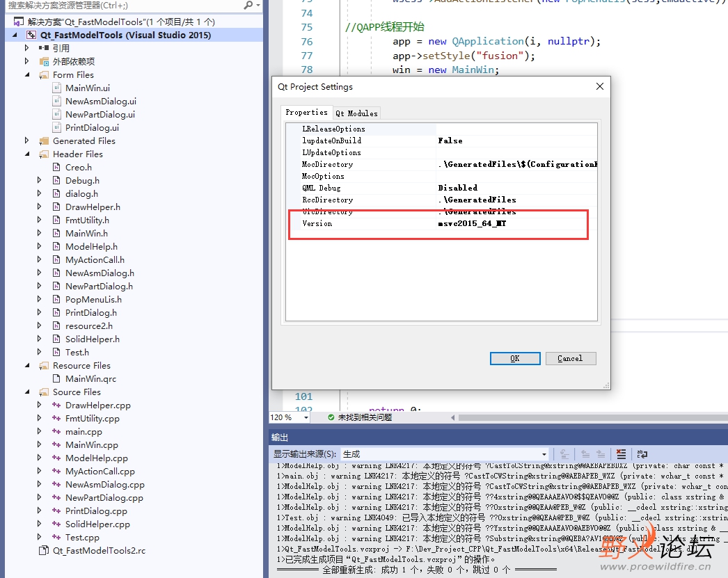Click the solution icon beside 解决方案 'Qt_FastModelTools'

[19, 22]
